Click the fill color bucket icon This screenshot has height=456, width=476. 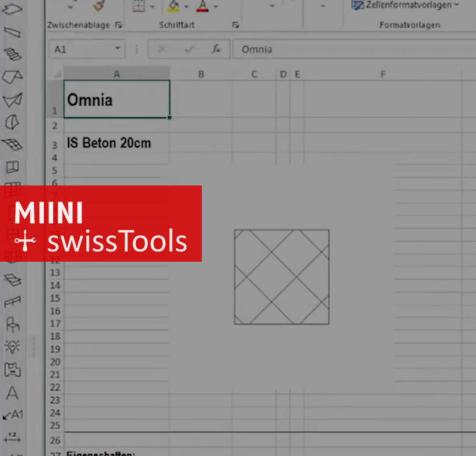click(x=174, y=6)
